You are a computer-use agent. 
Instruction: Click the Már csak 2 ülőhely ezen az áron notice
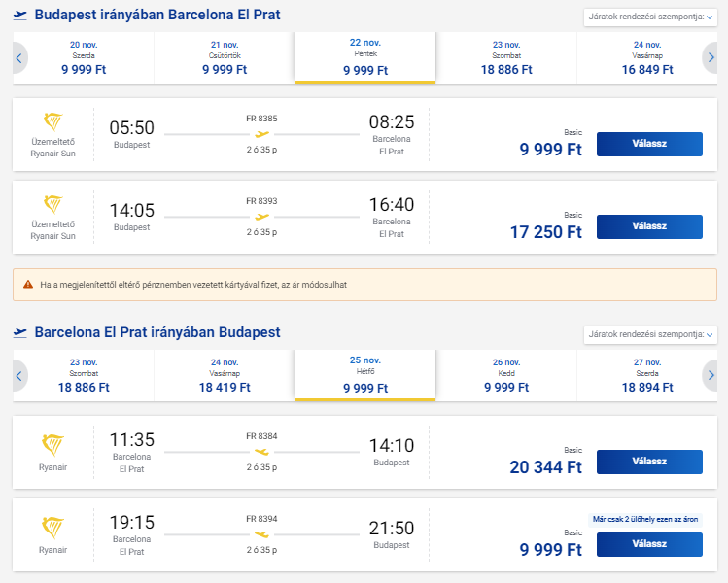[x=645, y=519]
